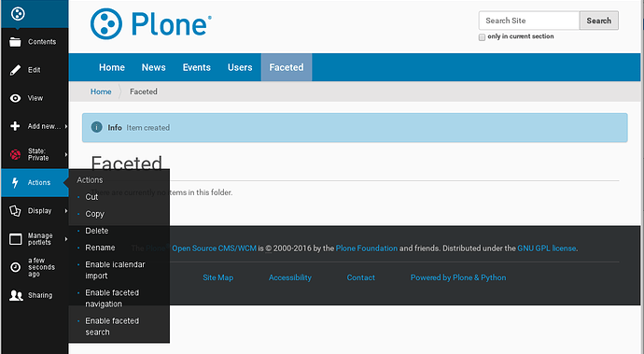The height and width of the screenshot is (354, 644).
Task: Choose Delete from Actions menu
Action: pyautogui.click(x=97, y=231)
